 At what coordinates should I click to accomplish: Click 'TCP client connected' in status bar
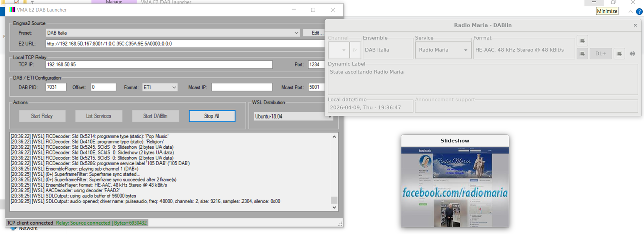tap(30, 223)
